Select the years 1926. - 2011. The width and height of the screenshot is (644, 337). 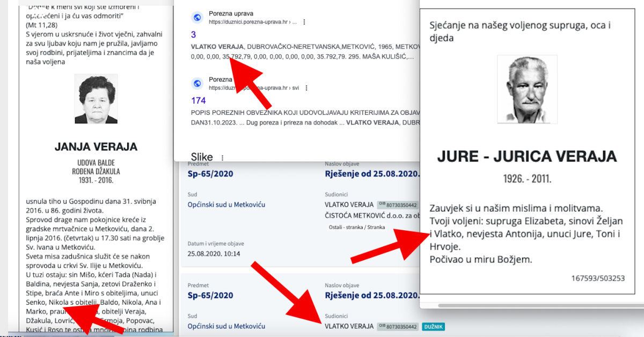527,179
